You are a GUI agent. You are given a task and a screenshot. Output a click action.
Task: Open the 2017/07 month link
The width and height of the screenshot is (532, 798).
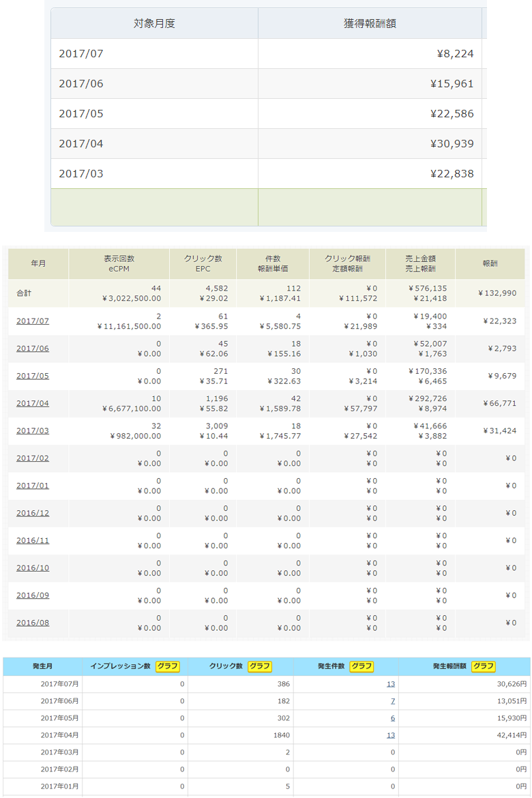pyautogui.click(x=33, y=321)
